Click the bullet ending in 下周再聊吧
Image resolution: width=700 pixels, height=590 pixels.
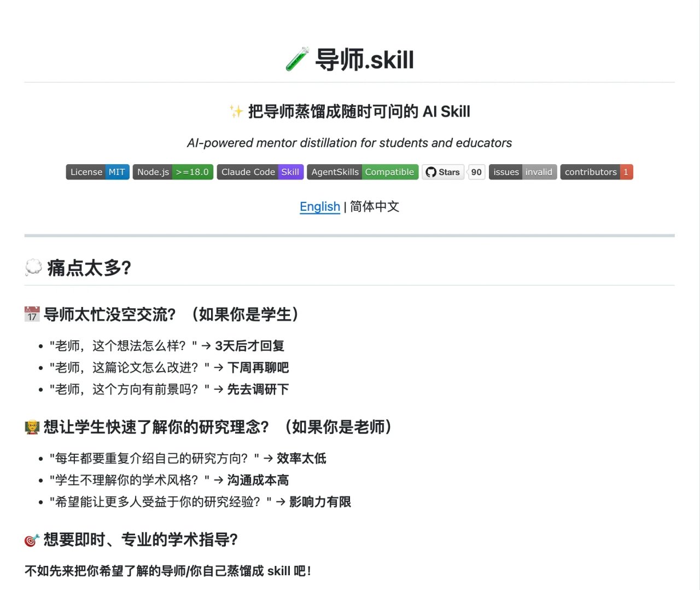click(x=169, y=368)
